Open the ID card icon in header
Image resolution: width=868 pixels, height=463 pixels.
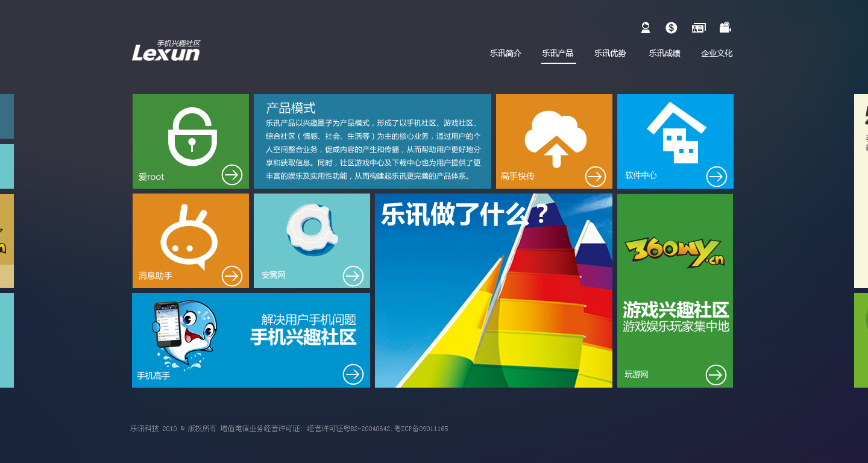point(699,28)
